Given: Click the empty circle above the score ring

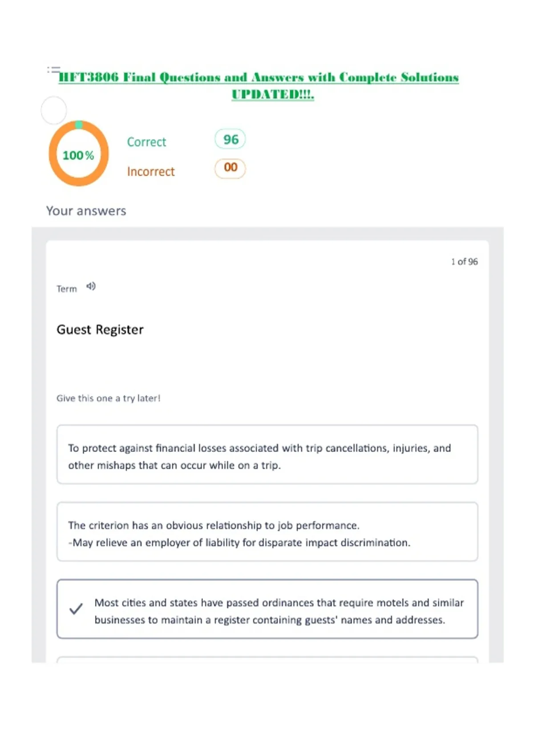Looking at the screenshot, I should tap(54, 110).
